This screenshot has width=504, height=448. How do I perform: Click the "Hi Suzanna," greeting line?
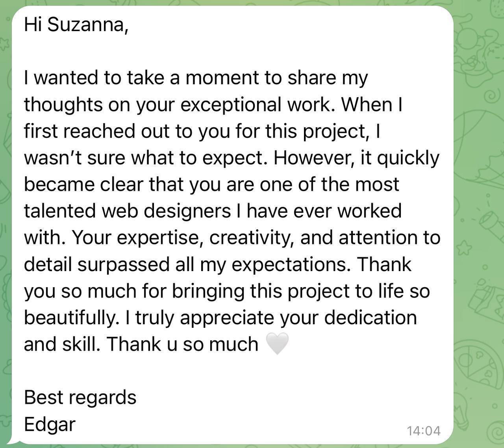coord(76,24)
